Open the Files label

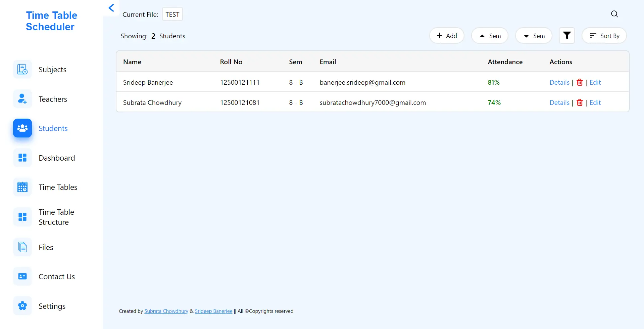click(46, 247)
